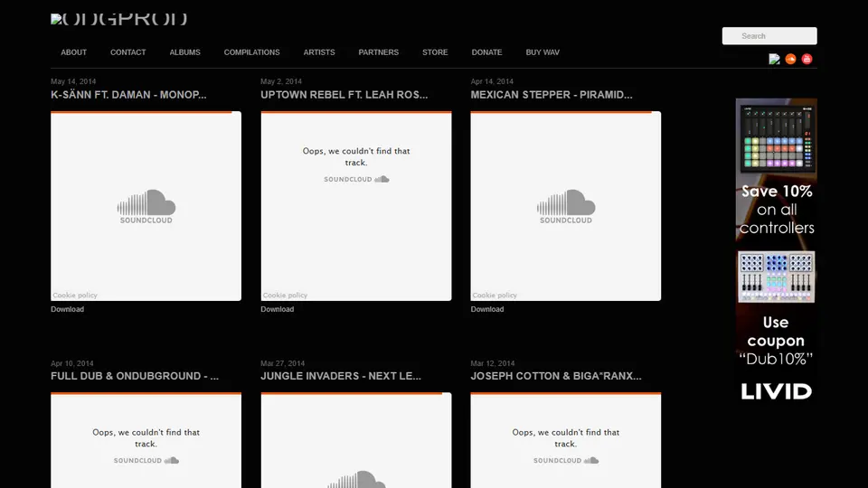Click SoundCloud logo in Mexican Stepper player
The height and width of the screenshot is (488, 868).
[x=566, y=206]
